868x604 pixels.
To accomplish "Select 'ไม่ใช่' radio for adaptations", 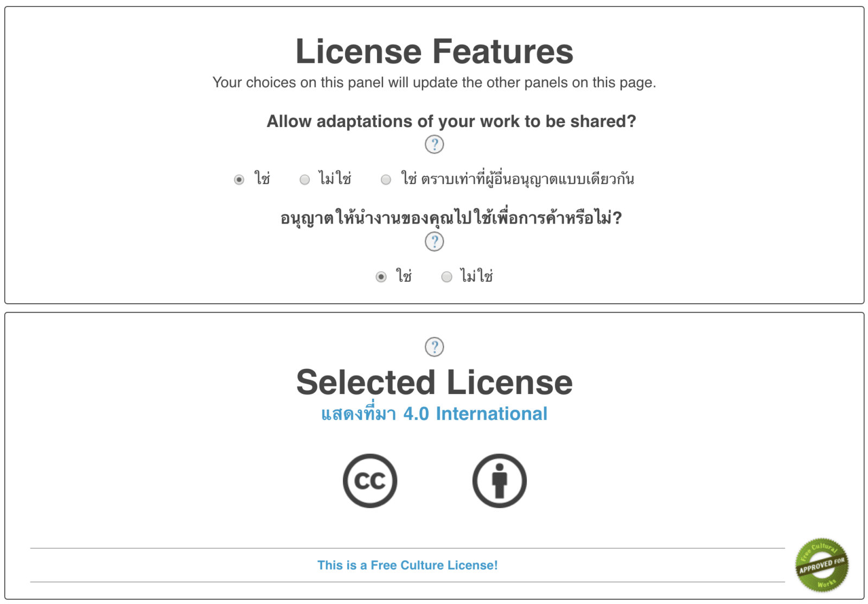I will [305, 180].
